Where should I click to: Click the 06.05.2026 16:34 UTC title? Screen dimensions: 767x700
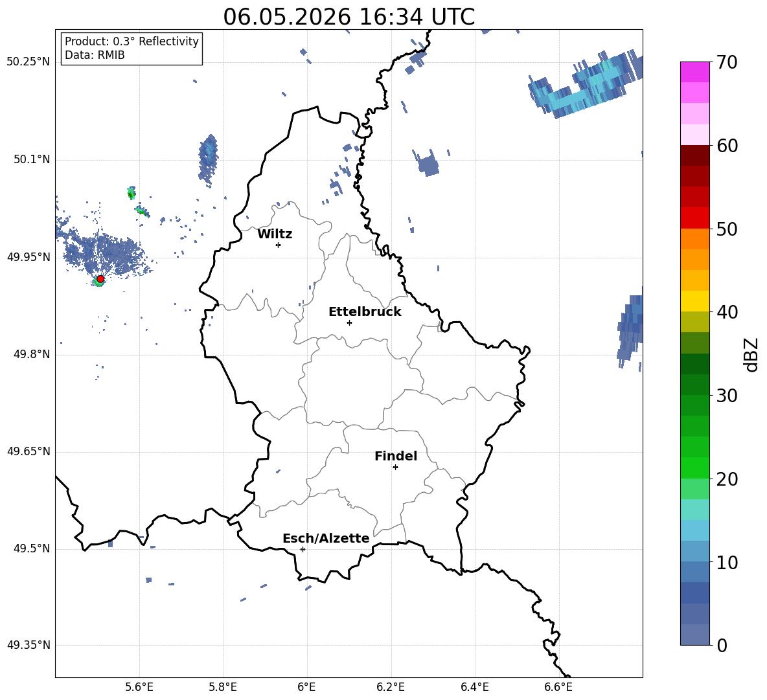coord(349,17)
